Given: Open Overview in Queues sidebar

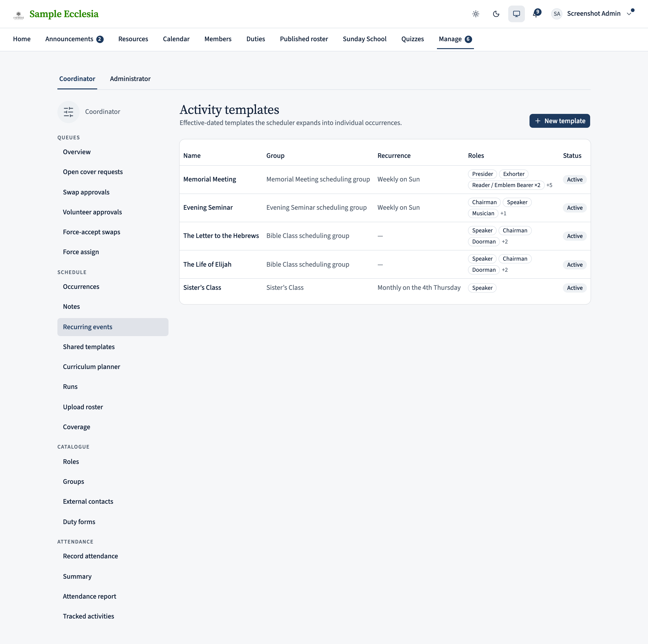Looking at the screenshot, I should pos(113,152).
